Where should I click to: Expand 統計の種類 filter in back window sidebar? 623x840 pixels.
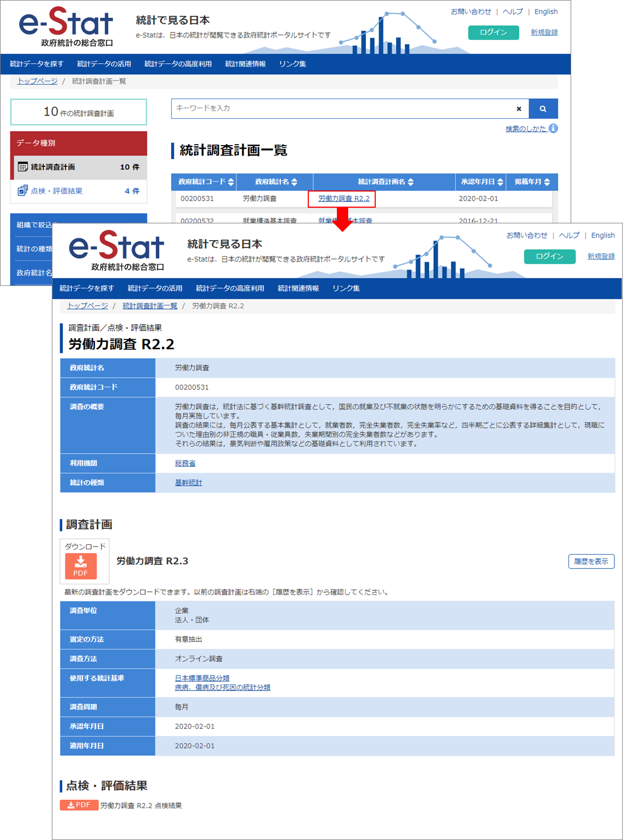(34, 249)
